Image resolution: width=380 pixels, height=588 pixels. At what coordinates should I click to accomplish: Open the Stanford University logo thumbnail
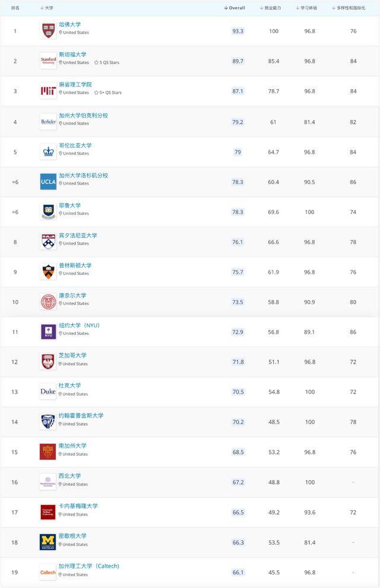[x=48, y=61]
